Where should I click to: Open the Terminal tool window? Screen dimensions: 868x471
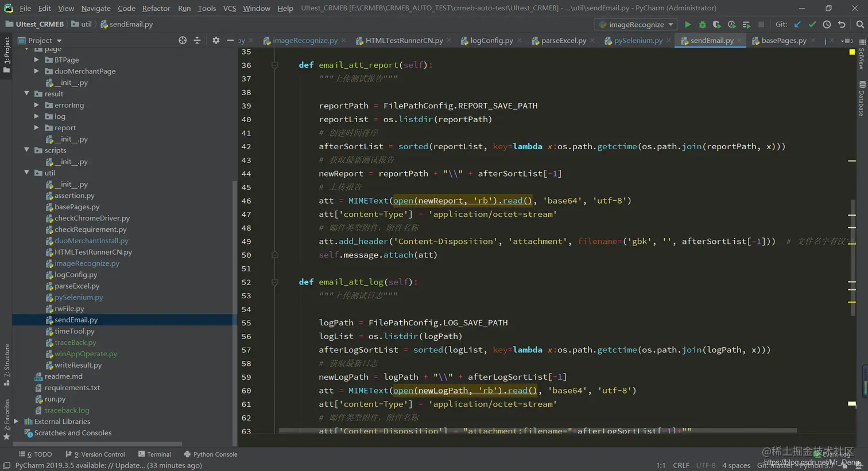[154, 454]
